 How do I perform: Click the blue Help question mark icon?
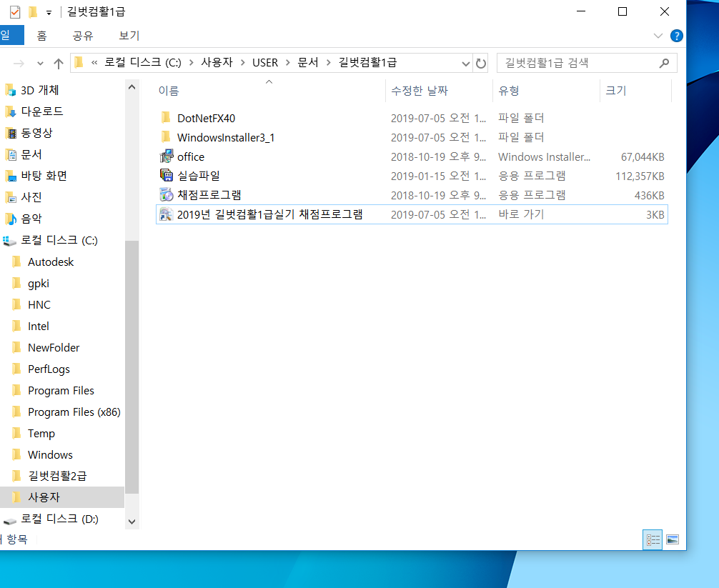point(676,35)
